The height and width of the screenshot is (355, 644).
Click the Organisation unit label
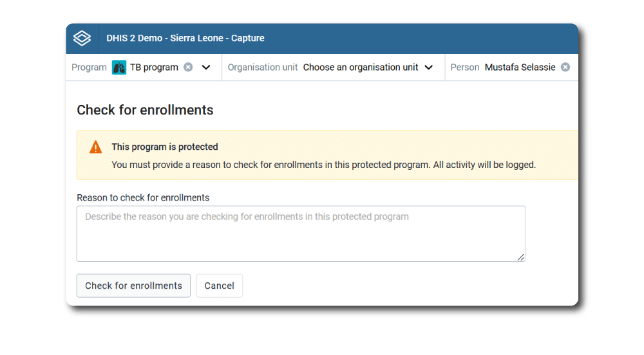263,68
